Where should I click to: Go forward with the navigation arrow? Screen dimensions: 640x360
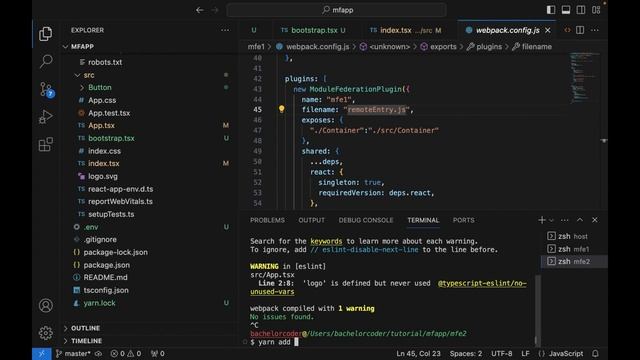pyautogui.click(x=215, y=10)
